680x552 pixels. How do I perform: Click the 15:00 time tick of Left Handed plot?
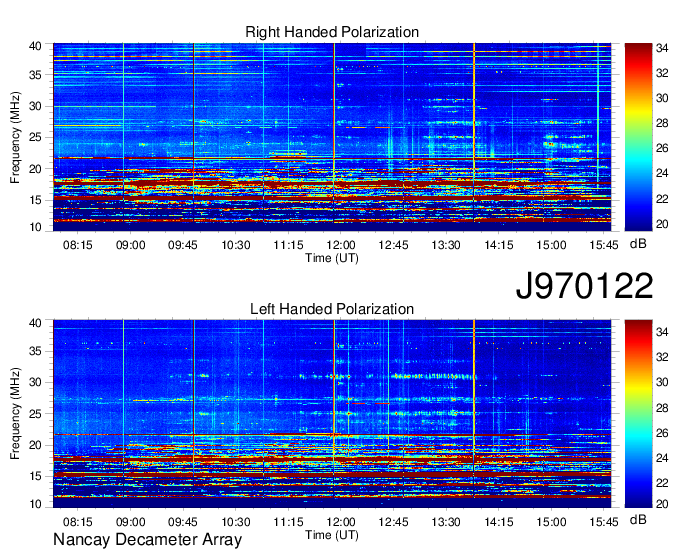[x=551, y=522]
